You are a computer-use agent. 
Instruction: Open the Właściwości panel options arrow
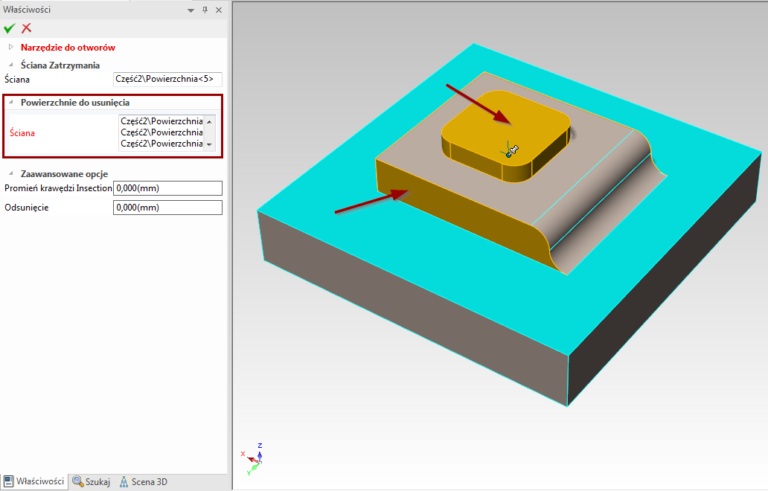[191, 9]
